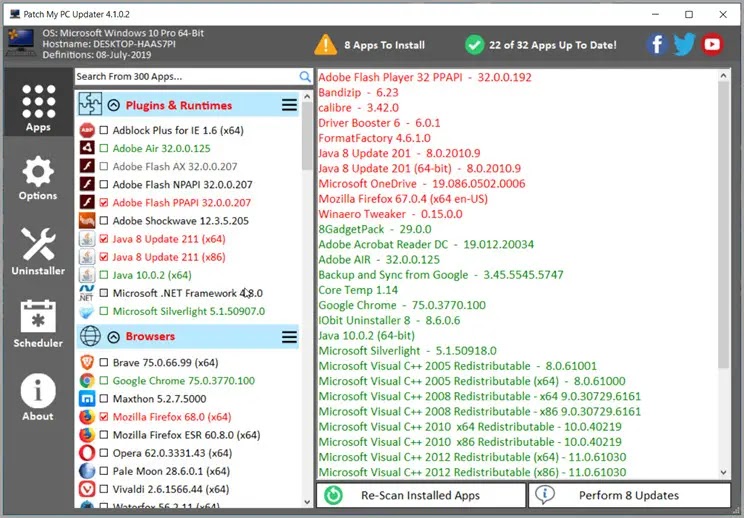Click the Adblock Plus ABP icon

click(x=87, y=130)
